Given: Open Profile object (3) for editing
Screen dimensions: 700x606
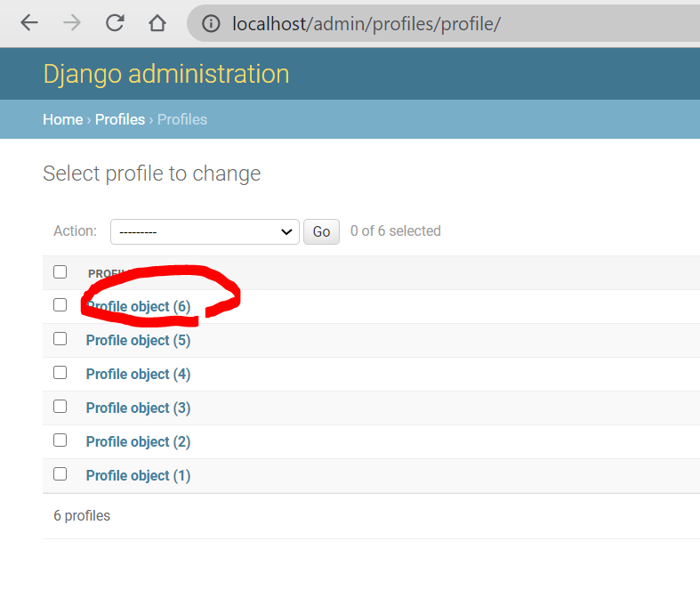Looking at the screenshot, I should tap(139, 408).
